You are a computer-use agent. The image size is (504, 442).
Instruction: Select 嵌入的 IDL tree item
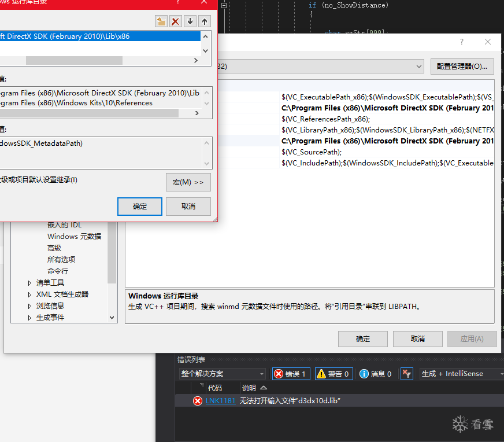click(65, 225)
